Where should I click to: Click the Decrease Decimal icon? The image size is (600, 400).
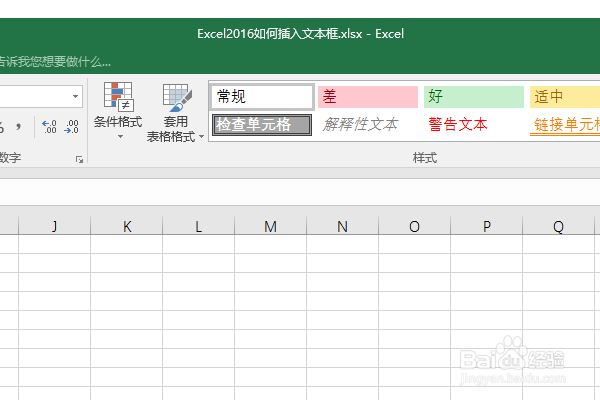tap(72, 127)
